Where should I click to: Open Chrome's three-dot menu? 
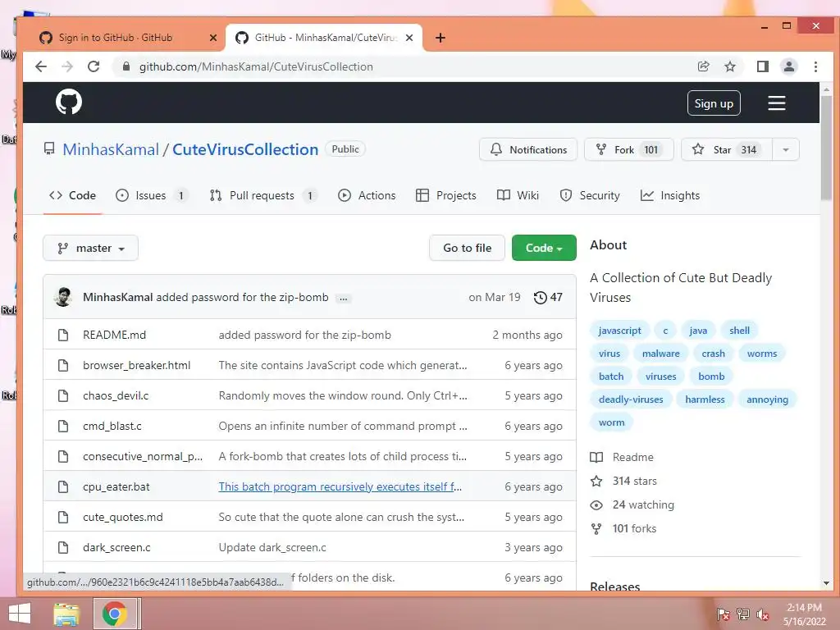pyautogui.click(x=815, y=66)
